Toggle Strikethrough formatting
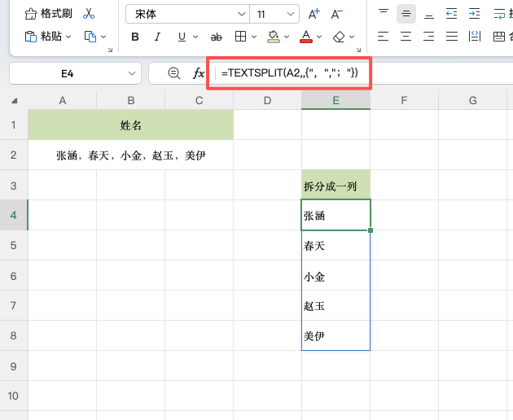Image resolution: width=513 pixels, height=420 pixels. click(217, 37)
